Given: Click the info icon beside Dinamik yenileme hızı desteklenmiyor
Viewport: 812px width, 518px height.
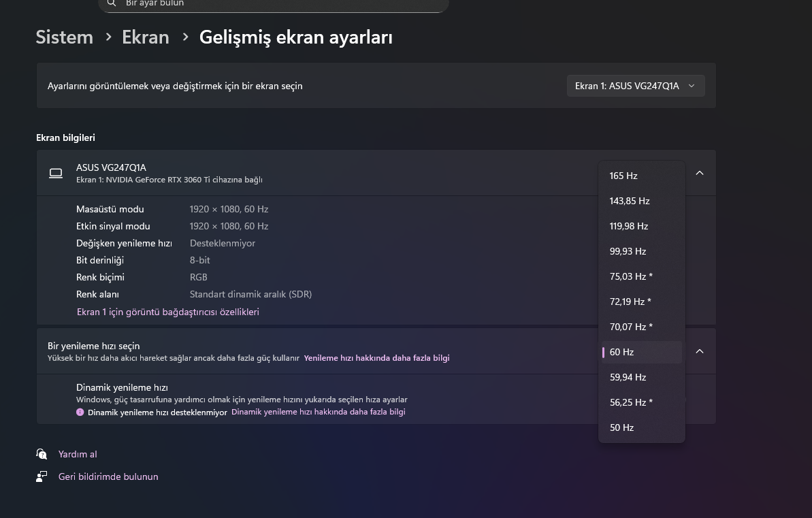Looking at the screenshot, I should 80,412.
